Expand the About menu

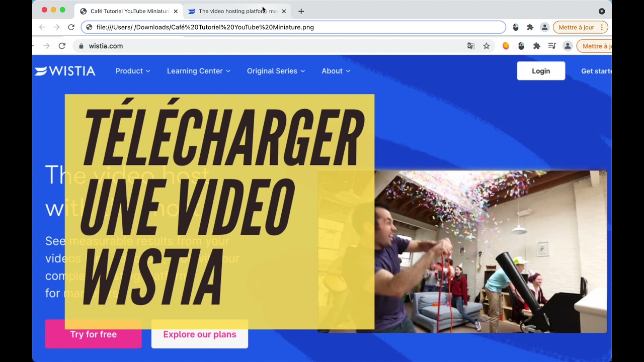pos(336,71)
